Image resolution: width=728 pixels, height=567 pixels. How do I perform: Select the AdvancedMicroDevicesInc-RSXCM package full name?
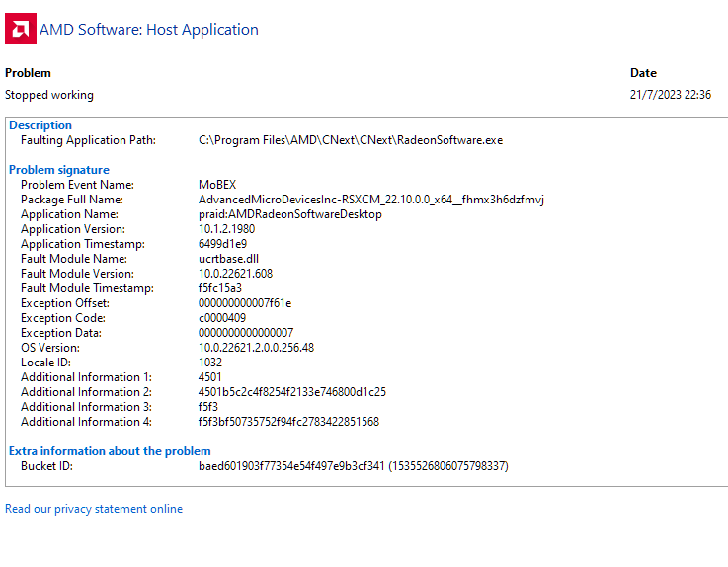371,200
